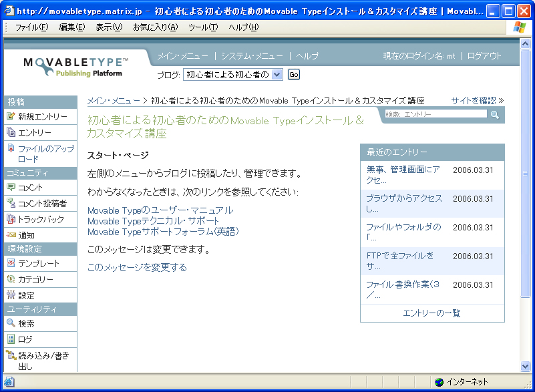Image resolution: width=535 pixels, height=392 pixels.
Task: Click the vertical scrollbar down arrow
Action: 526,366
